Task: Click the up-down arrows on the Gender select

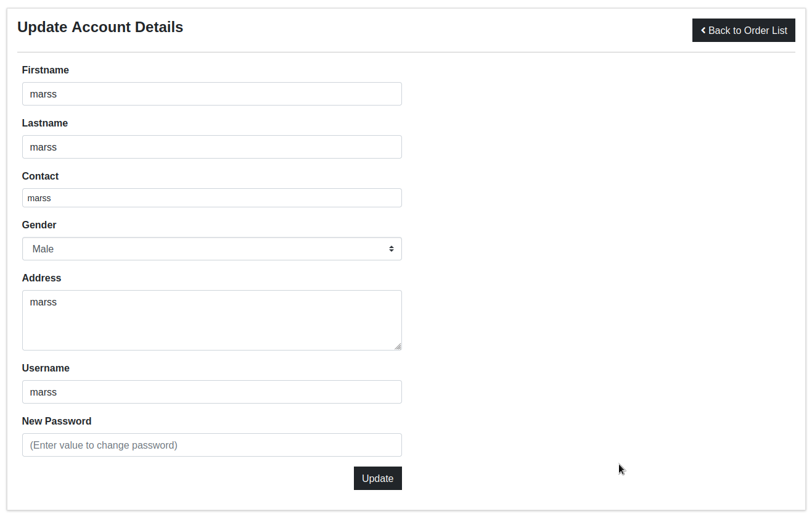Action: 391,249
